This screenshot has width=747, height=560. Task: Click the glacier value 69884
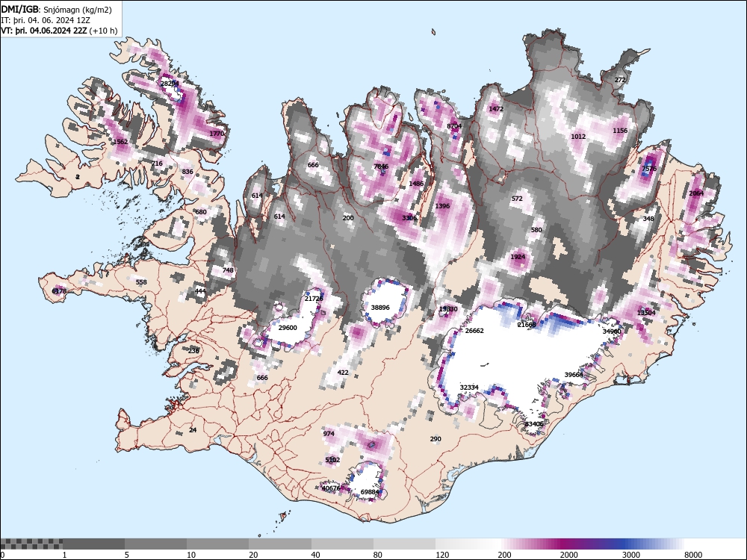(371, 492)
